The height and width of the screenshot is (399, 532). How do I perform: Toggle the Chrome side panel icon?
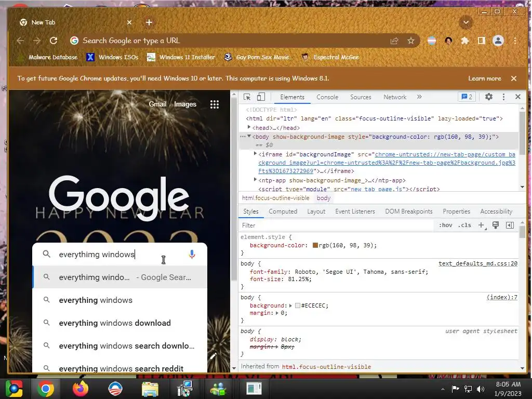tap(482, 41)
